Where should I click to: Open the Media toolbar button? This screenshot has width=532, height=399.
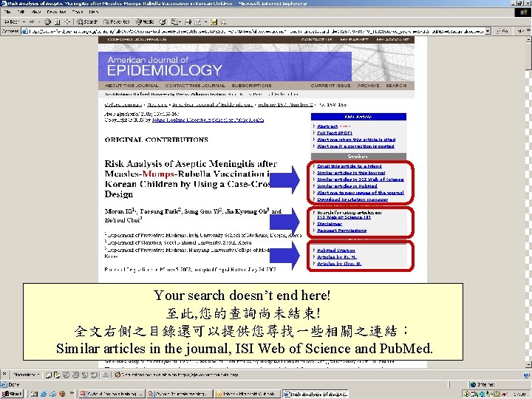pos(145,21)
